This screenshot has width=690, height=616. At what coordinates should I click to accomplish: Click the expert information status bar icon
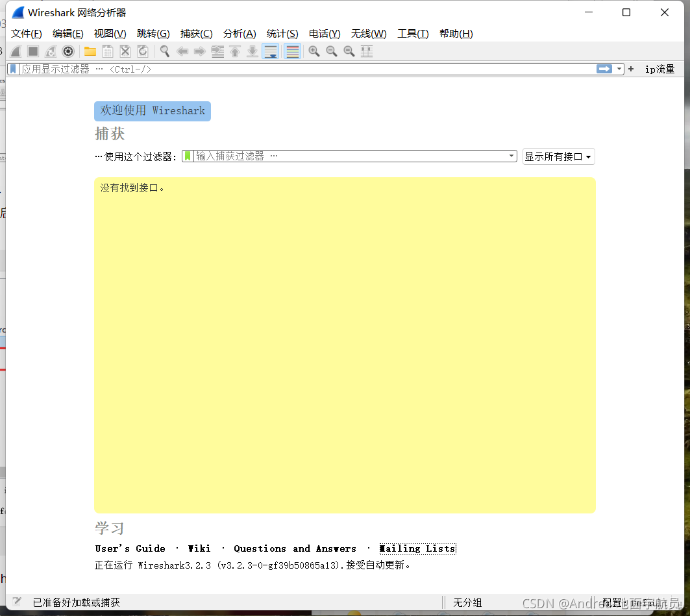click(17, 602)
